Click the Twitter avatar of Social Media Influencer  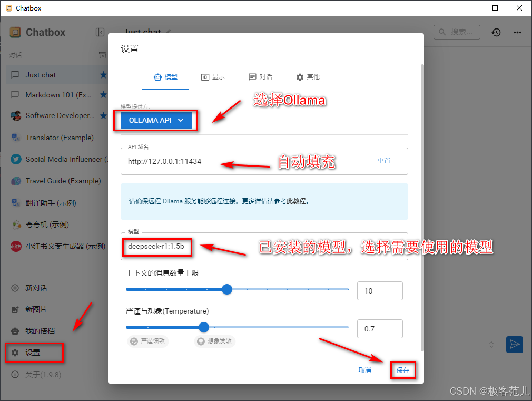(x=16, y=159)
